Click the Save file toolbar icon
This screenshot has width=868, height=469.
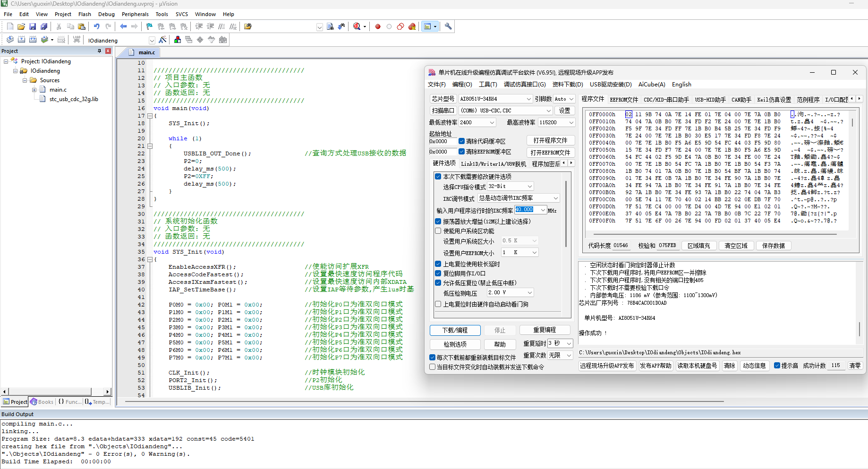(33, 26)
